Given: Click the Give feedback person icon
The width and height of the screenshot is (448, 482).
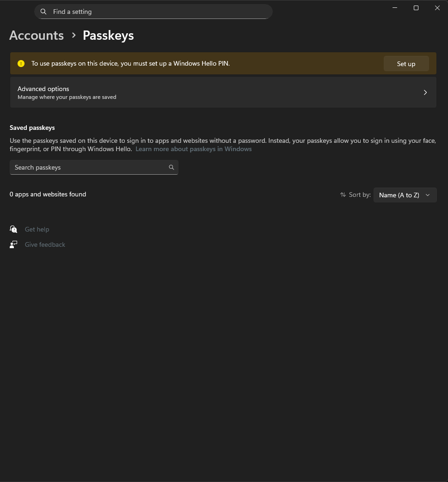Looking at the screenshot, I should pyautogui.click(x=13, y=244).
